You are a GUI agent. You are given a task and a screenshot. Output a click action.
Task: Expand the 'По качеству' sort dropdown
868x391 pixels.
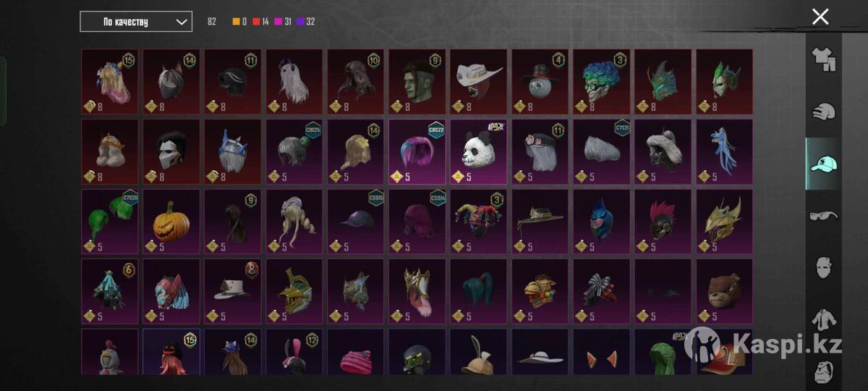[x=136, y=22]
